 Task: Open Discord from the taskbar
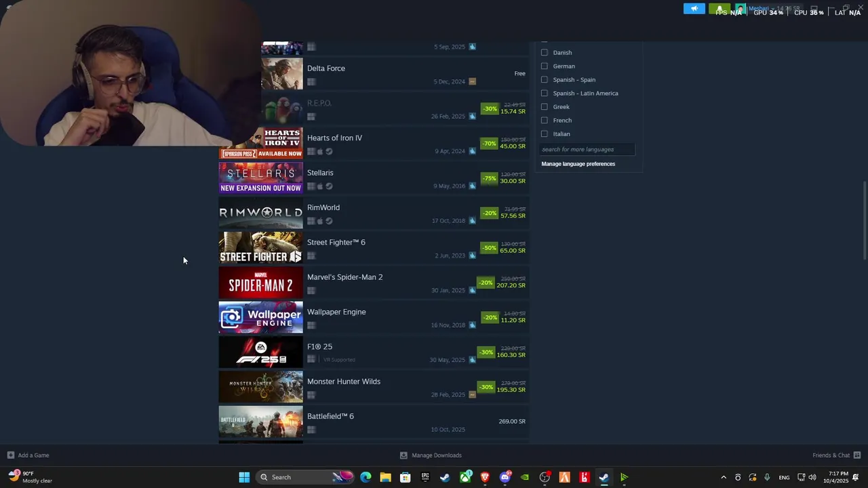coord(505,477)
